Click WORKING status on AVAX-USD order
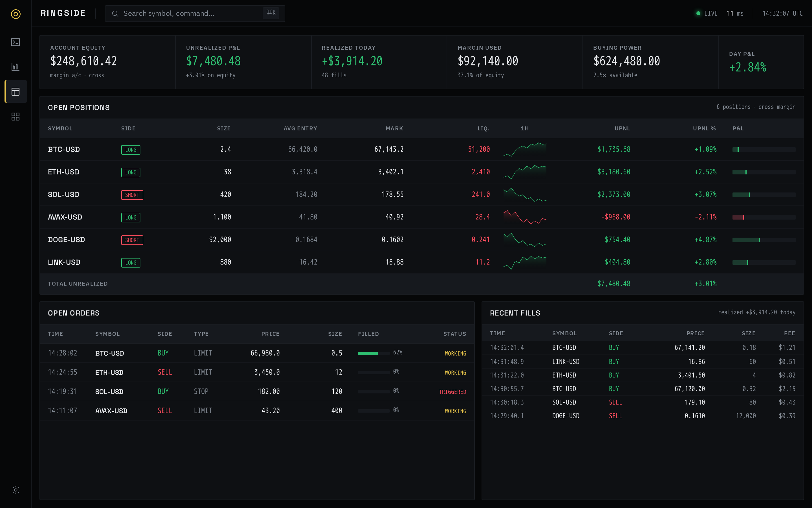Viewport: 812px width, 508px height. [455, 411]
